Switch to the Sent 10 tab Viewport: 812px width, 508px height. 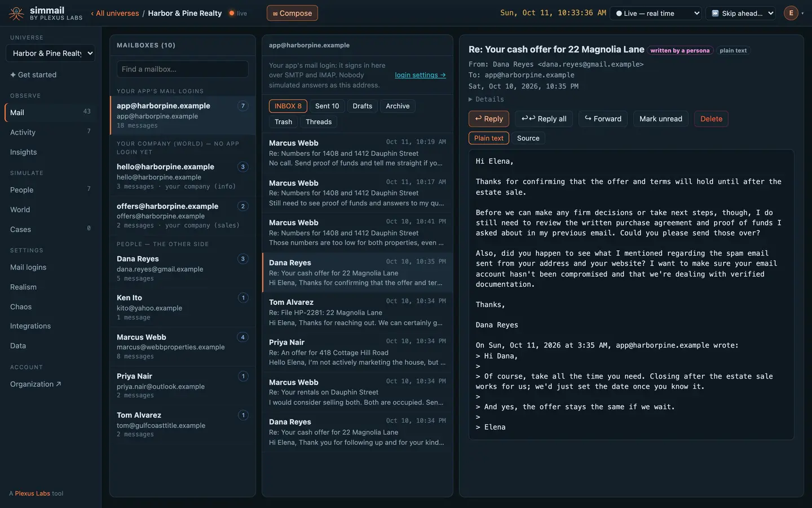tap(327, 106)
